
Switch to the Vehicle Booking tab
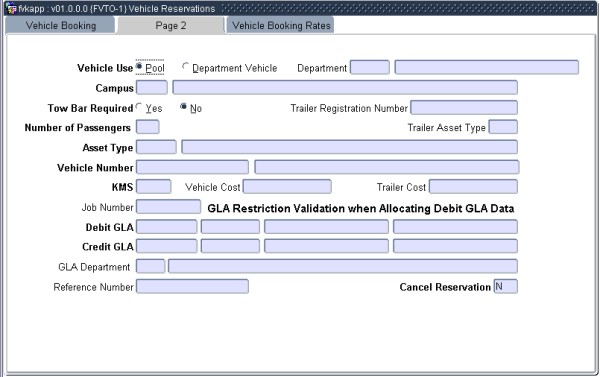(x=60, y=25)
